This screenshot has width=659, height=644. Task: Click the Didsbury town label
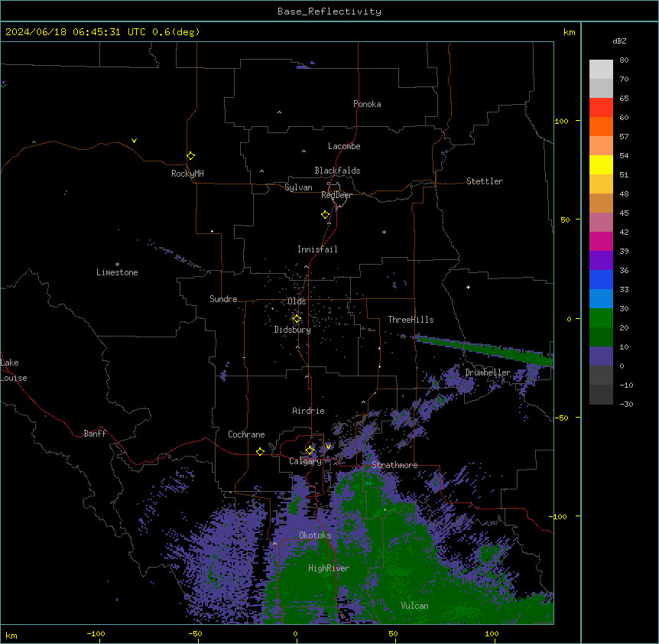pos(293,330)
